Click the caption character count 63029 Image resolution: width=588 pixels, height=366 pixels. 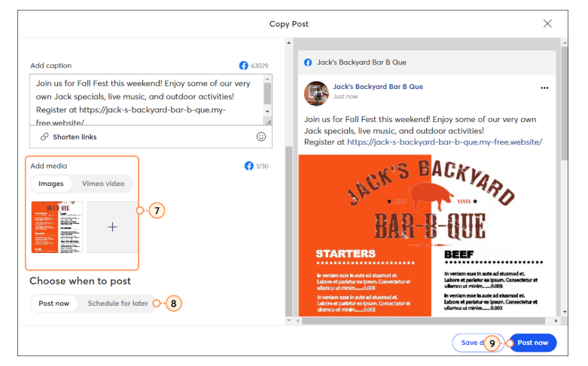(x=260, y=66)
